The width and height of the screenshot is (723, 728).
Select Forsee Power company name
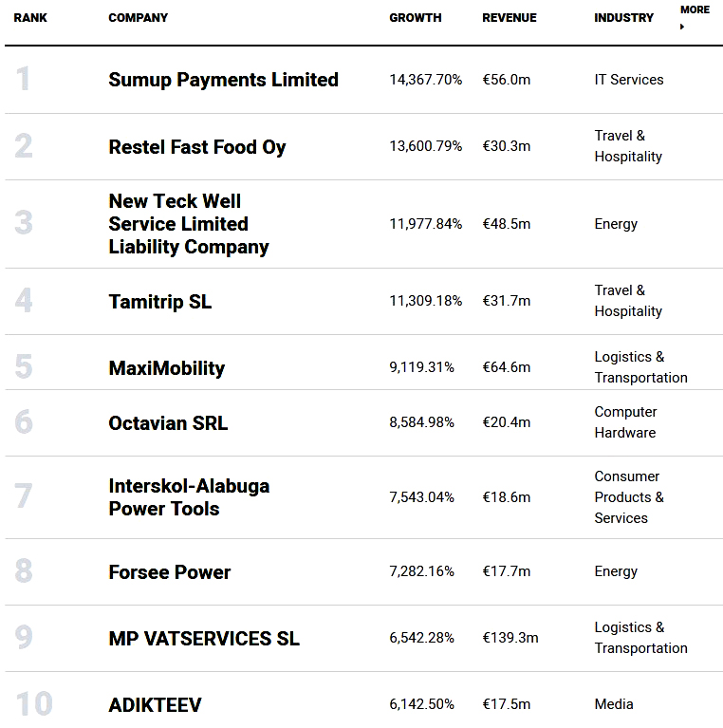pyautogui.click(x=170, y=572)
